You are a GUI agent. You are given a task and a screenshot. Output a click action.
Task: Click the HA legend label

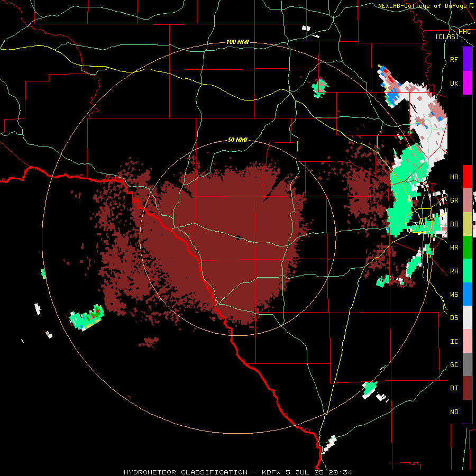(x=454, y=177)
